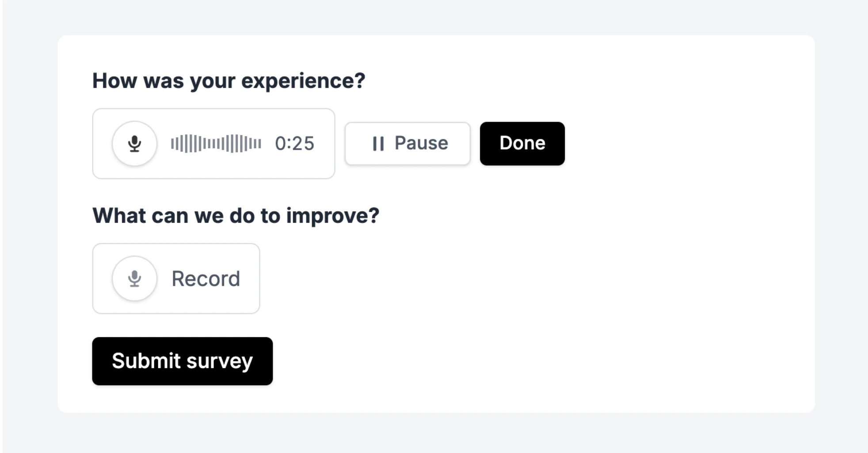Click the word "experience?" in first question
Screen dimensions: 868x453
click(x=303, y=81)
